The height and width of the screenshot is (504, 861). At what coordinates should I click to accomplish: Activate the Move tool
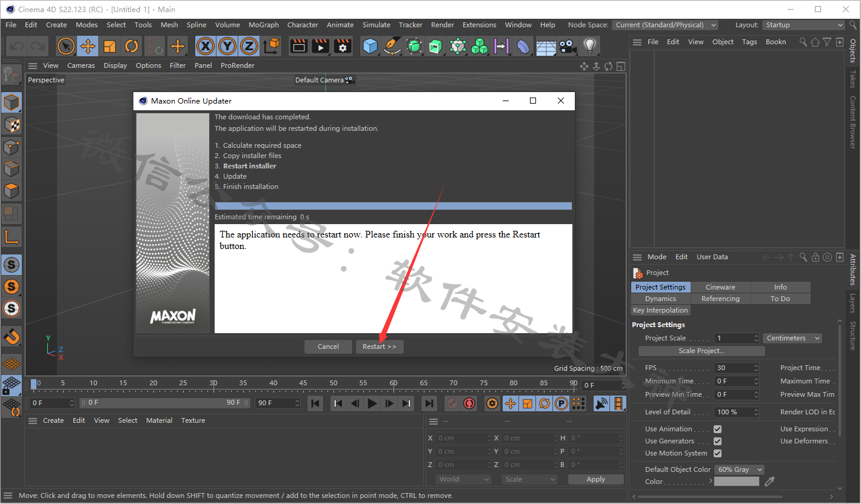click(88, 46)
